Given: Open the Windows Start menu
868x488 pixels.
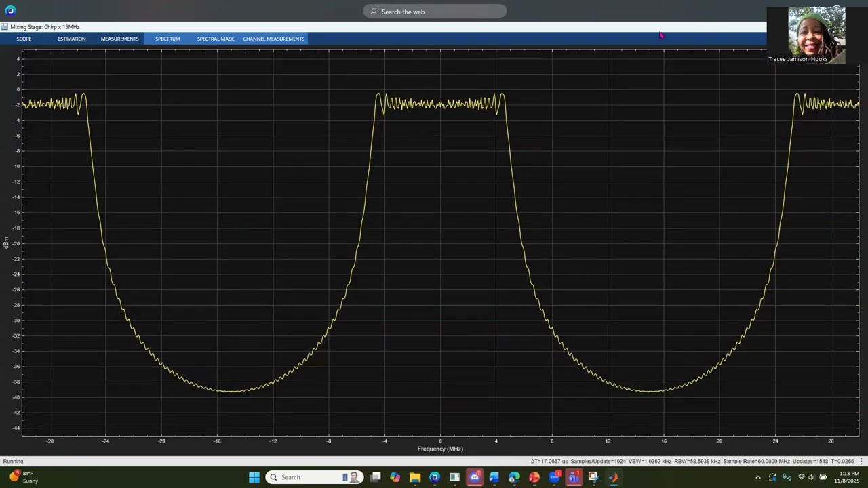Looking at the screenshot, I should point(254,477).
